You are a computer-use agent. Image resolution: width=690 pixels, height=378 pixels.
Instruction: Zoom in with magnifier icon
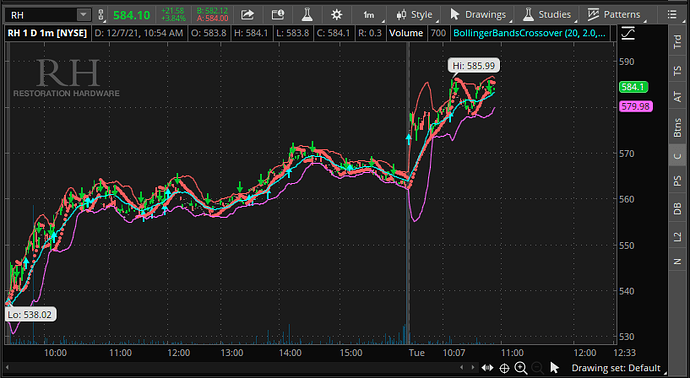coord(521,368)
